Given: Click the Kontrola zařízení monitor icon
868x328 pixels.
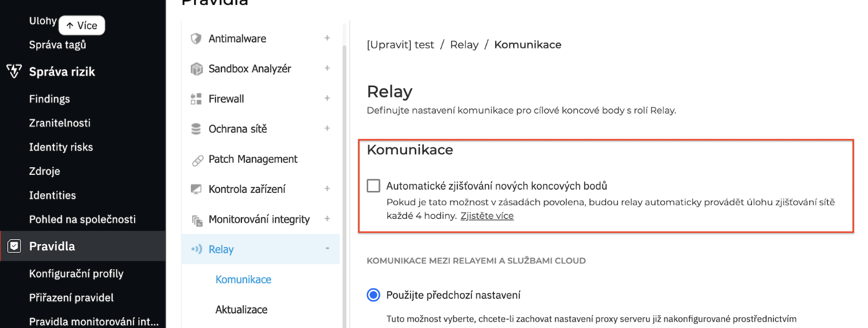Looking at the screenshot, I should point(196,189).
